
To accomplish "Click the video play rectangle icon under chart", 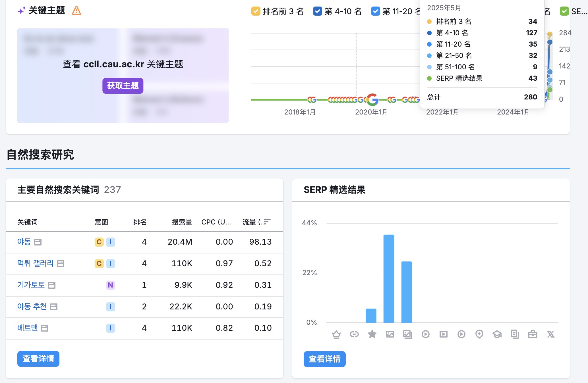I will 443,334.
